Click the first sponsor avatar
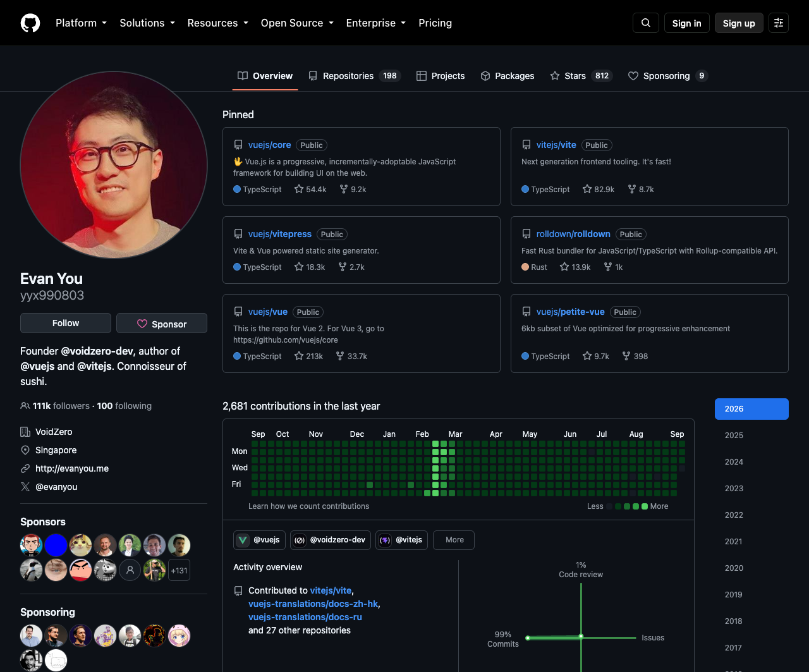 32,545
